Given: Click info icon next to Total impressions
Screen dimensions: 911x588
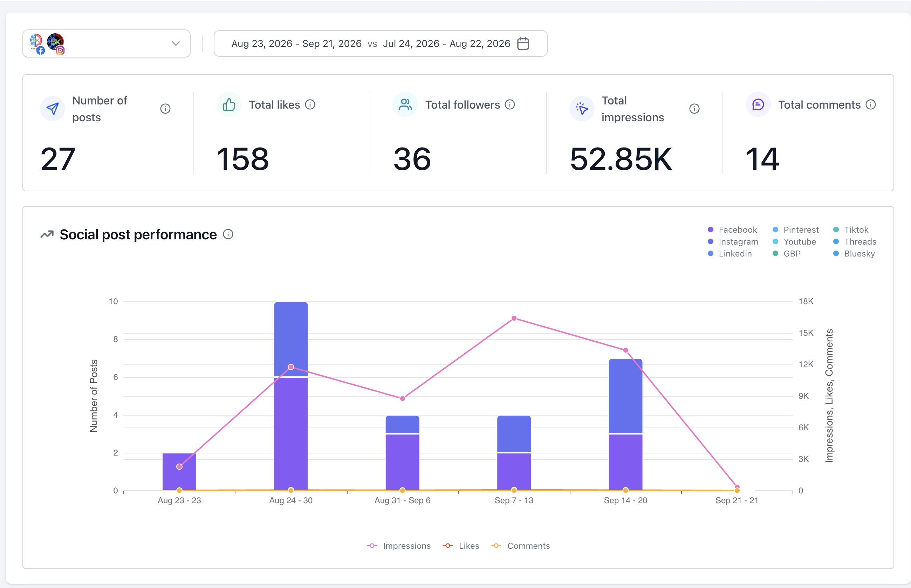Looking at the screenshot, I should tap(694, 109).
